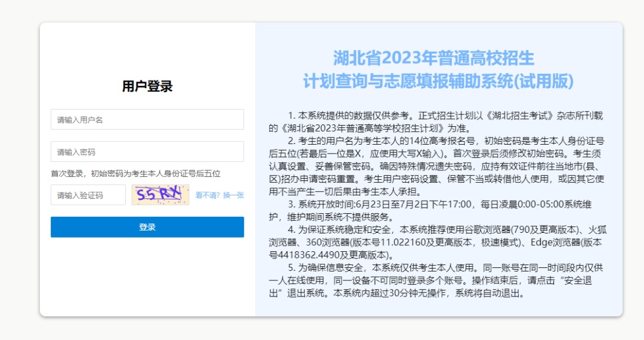Click the 用户登录 heading

pos(147,86)
